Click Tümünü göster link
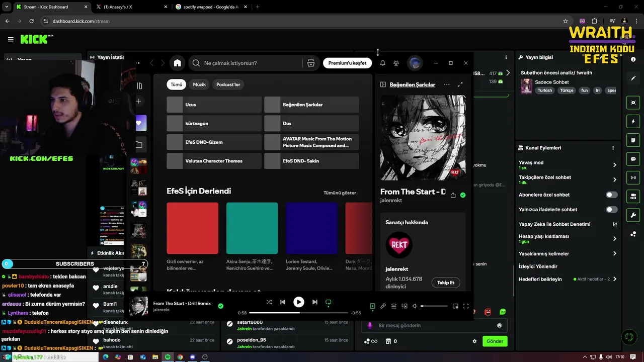Image resolution: width=644 pixels, height=362 pixels. (340, 193)
